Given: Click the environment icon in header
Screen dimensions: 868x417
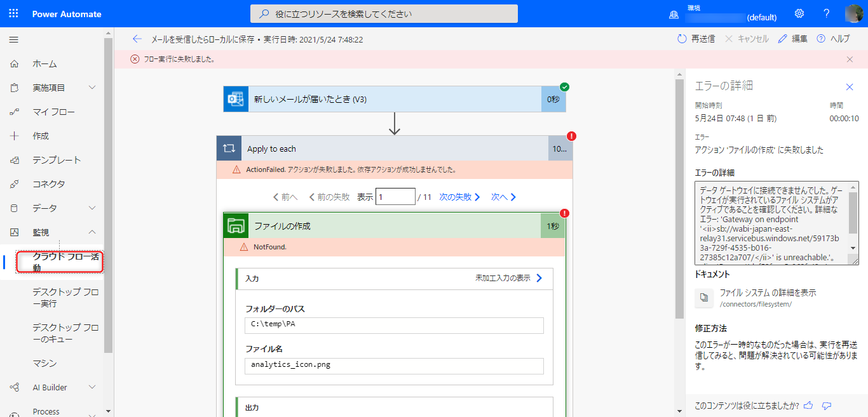Looking at the screenshot, I should click(x=674, y=14).
